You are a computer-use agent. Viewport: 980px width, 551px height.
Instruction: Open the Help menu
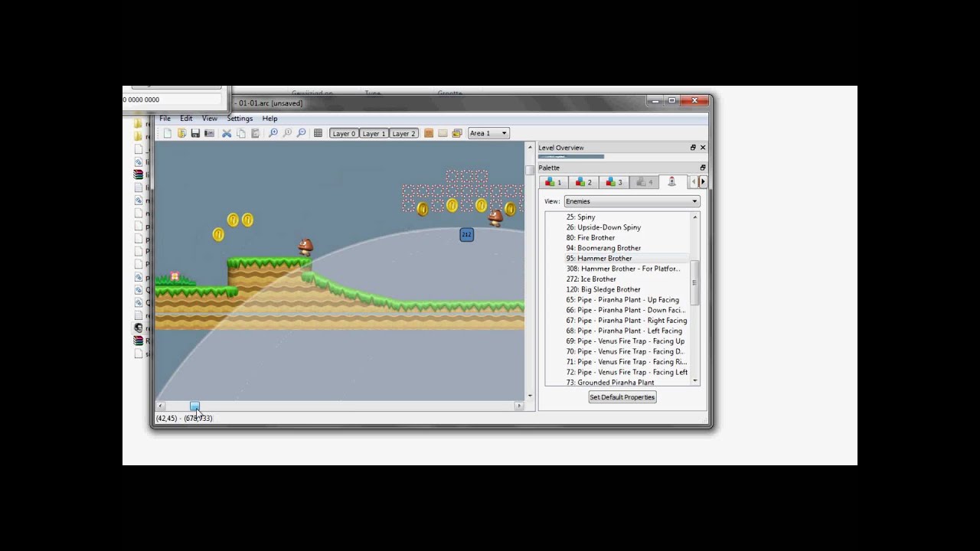[269, 119]
